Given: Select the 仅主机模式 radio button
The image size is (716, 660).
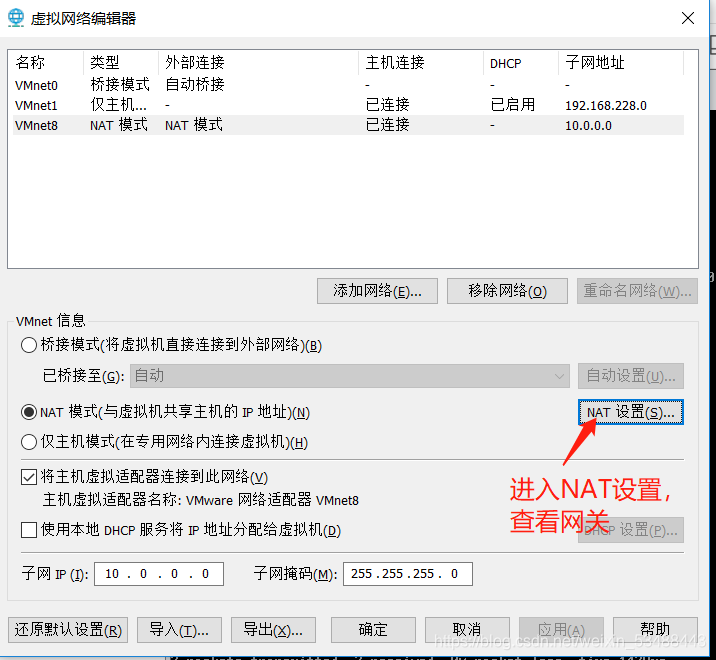Looking at the screenshot, I should tap(29, 442).
